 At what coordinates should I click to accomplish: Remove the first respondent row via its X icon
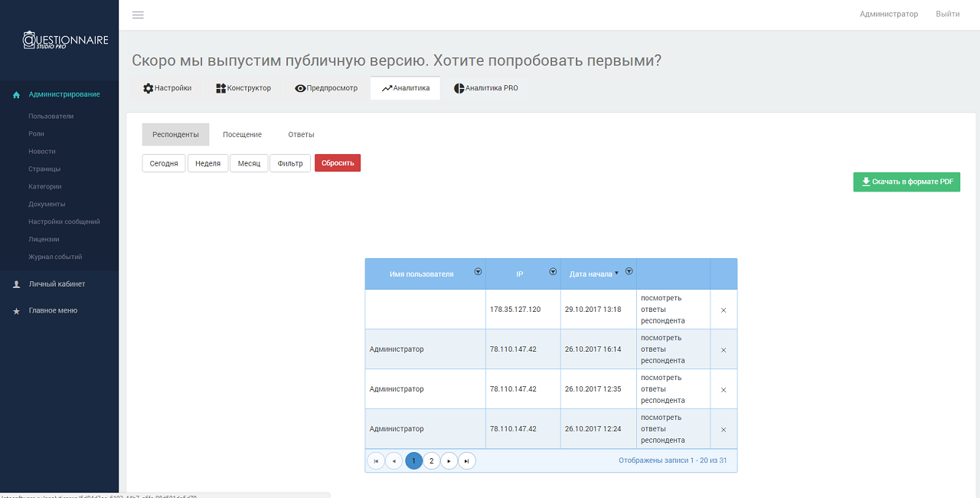[723, 309]
